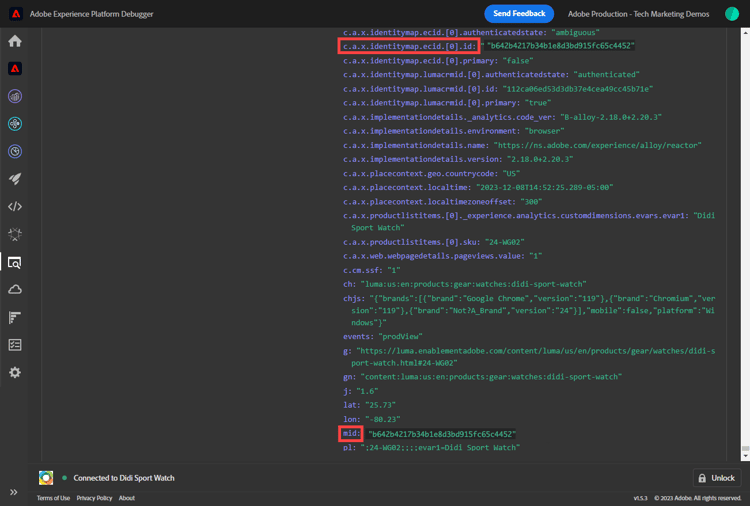
Task: Open the Privacy Policy link
Action: coord(94,498)
